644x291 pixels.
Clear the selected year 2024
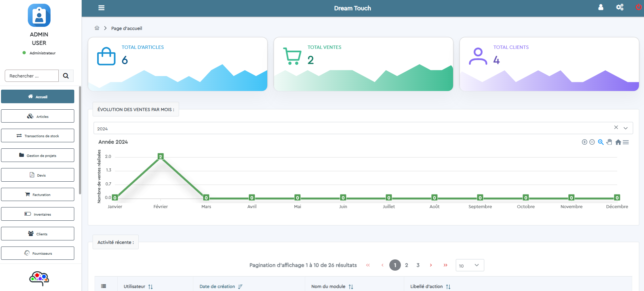[x=616, y=127]
